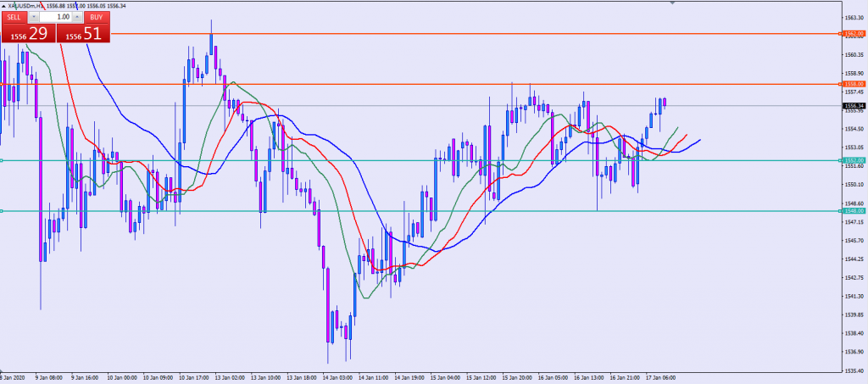The image size is (868, 384).
Task: Decrease lot volume with the down arrow
Action: 33,16
